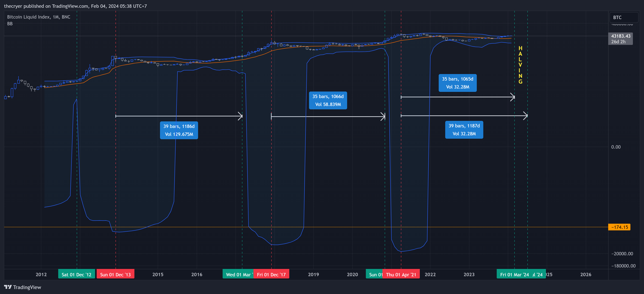Viewport: 644px width, 294px height.
Task: Click the 2020 year label on time axis
Action: pos(352,274)
